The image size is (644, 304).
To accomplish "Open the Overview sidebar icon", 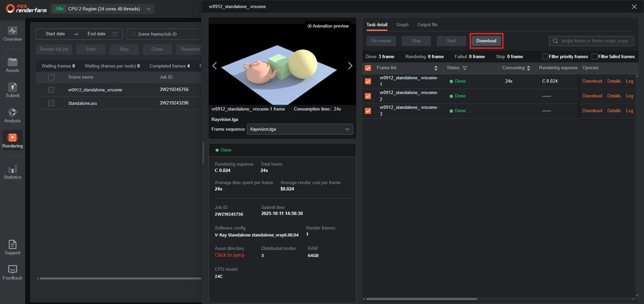I will coord(12,34).
